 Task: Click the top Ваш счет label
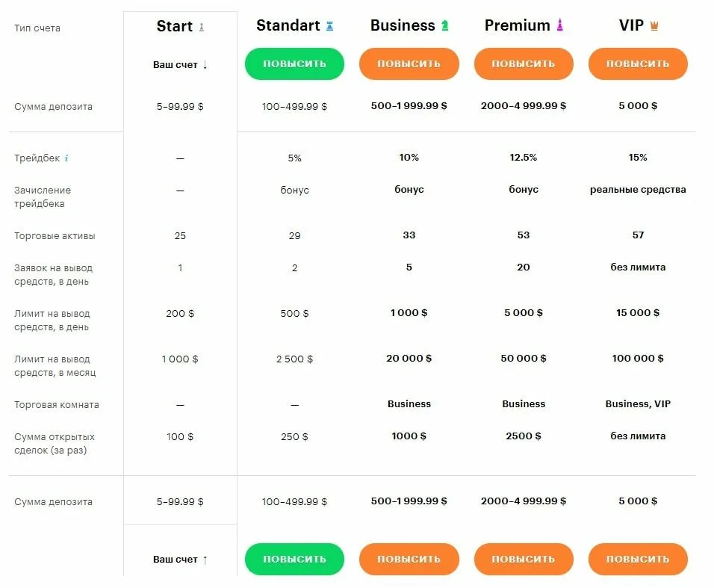pyautogui.click(x=176, y=65)
